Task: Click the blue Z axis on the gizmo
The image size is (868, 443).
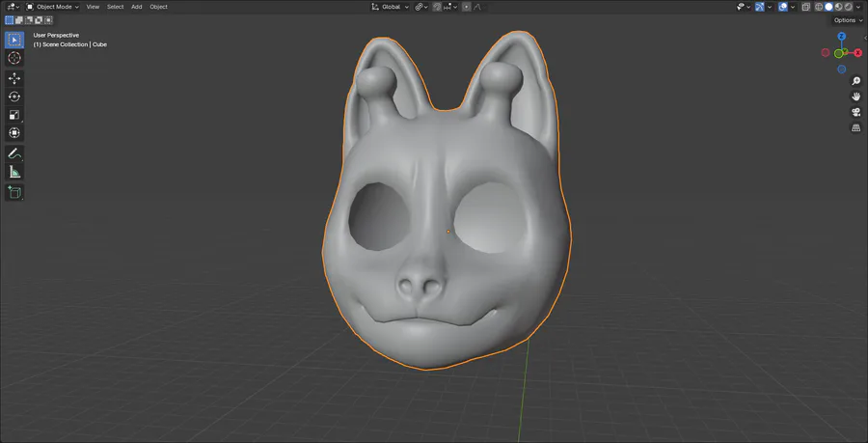Action: tap(841, 37)
